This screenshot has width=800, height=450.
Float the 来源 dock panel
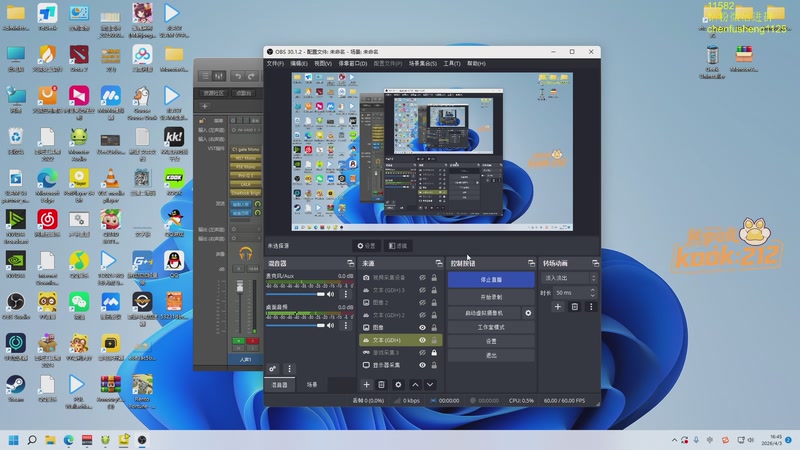[x=439, y=263]
